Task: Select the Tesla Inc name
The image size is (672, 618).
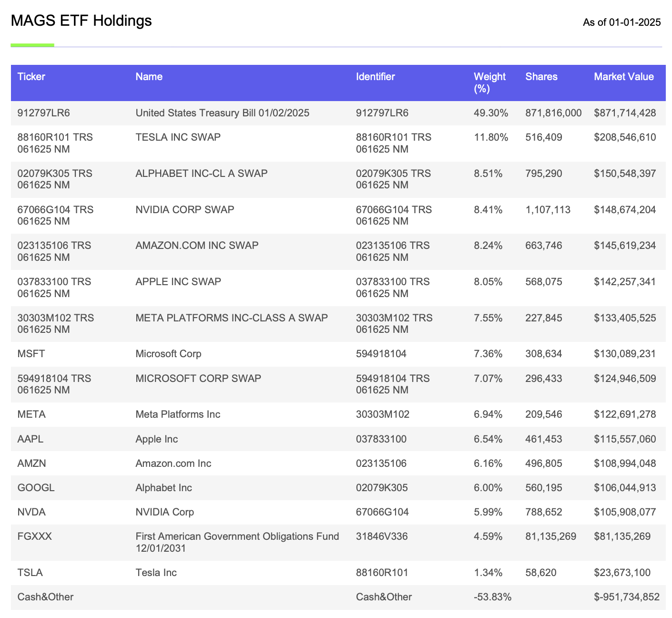Action: tap(156, 573)
